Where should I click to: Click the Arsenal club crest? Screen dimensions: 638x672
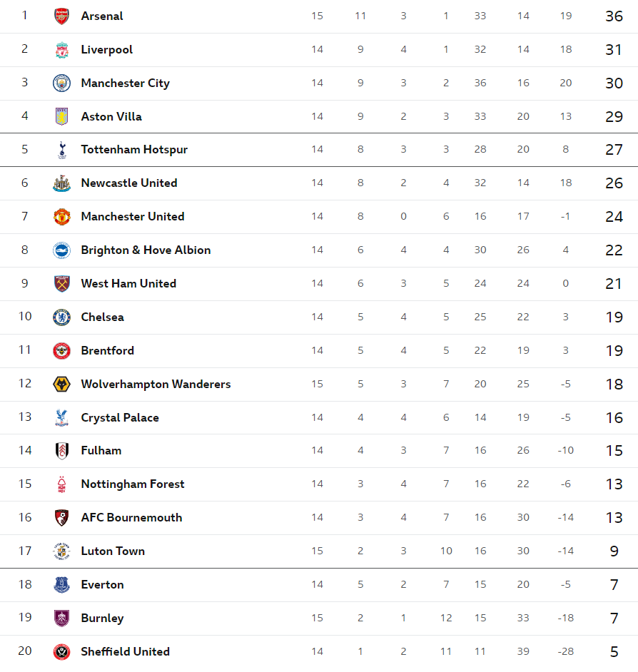[x=62, y=16]
